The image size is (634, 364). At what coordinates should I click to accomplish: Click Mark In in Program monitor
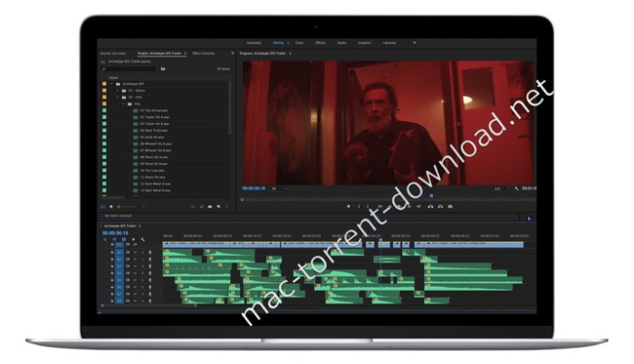359,206
